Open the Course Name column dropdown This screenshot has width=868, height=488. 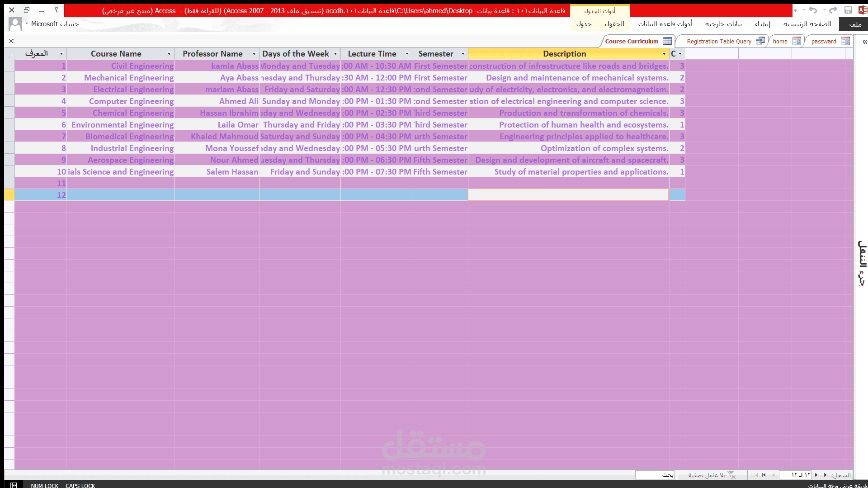pos(169,54)
